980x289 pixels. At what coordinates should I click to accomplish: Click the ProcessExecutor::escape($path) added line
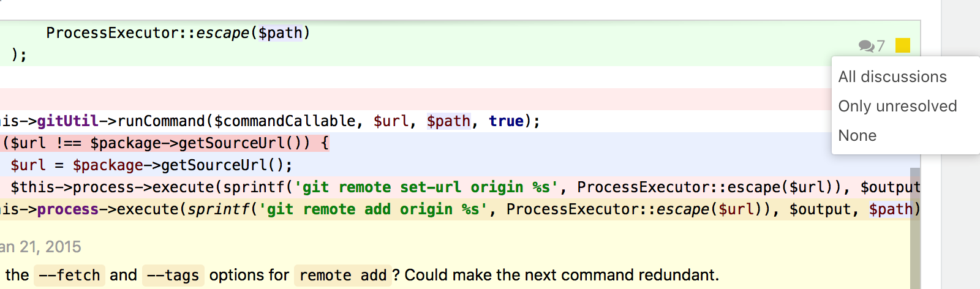tap(178, 33)
